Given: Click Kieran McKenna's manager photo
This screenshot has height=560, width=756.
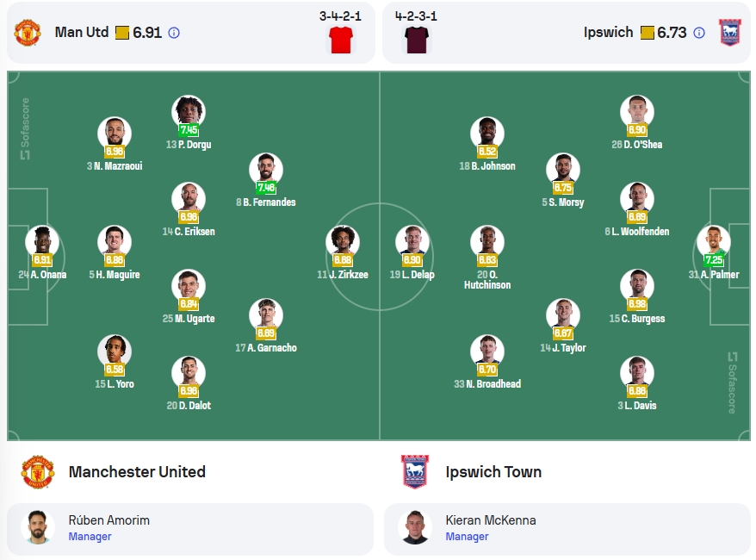Looking at the screenshot, I should click(415, 527).
